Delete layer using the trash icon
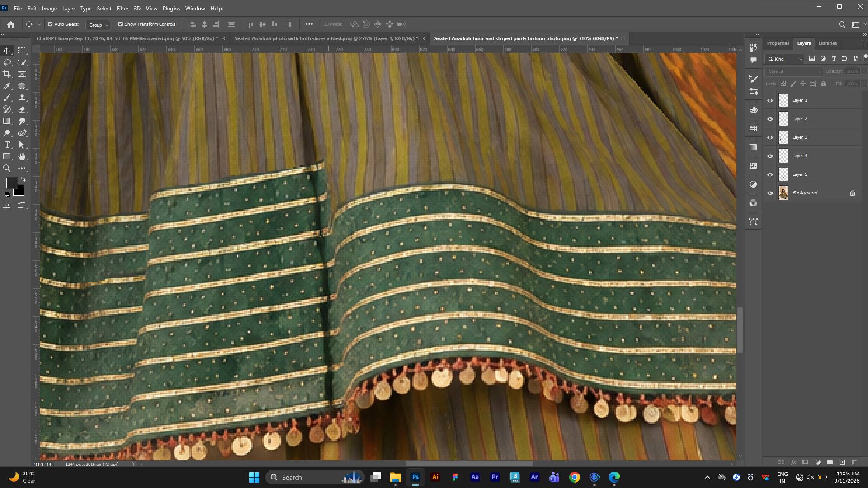 pyautogui.click(x=854, y=462)
